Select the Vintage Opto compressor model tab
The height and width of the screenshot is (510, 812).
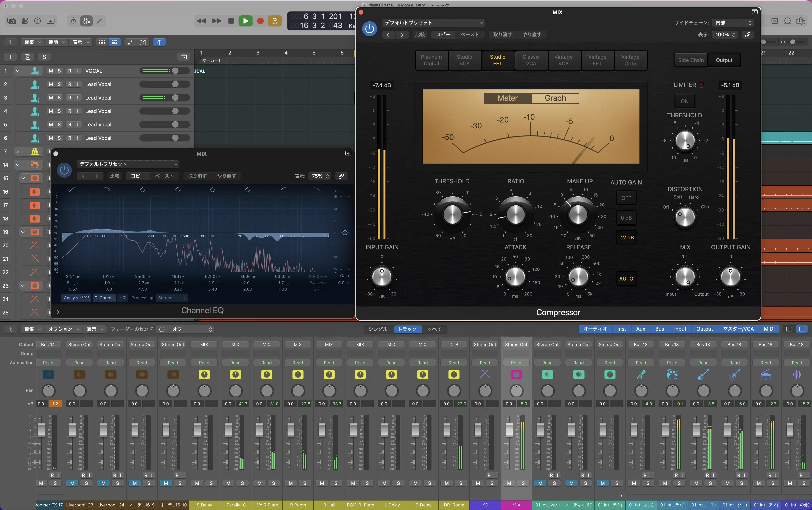click(x=630, y=60)
